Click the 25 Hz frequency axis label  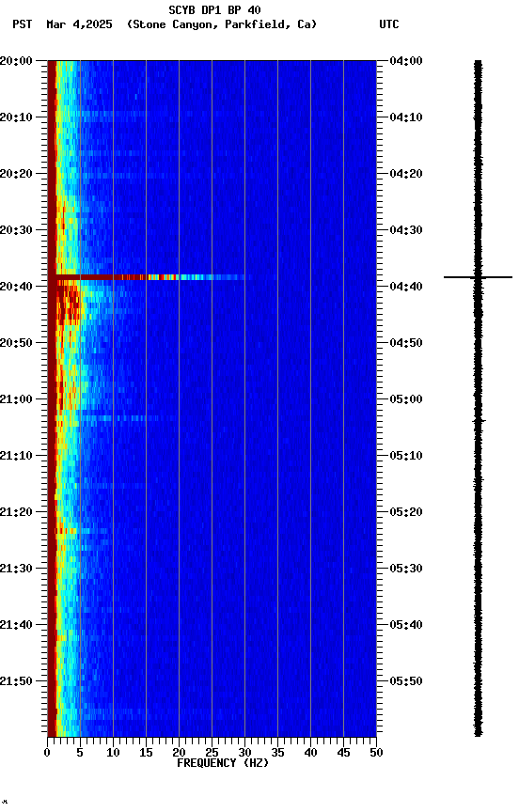point(212,754)
